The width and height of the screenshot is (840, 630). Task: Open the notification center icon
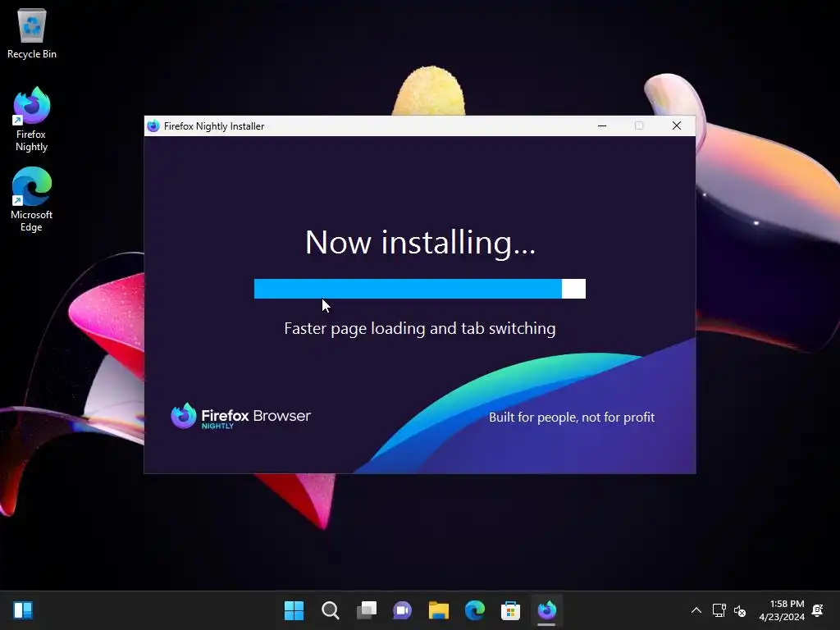818,610
